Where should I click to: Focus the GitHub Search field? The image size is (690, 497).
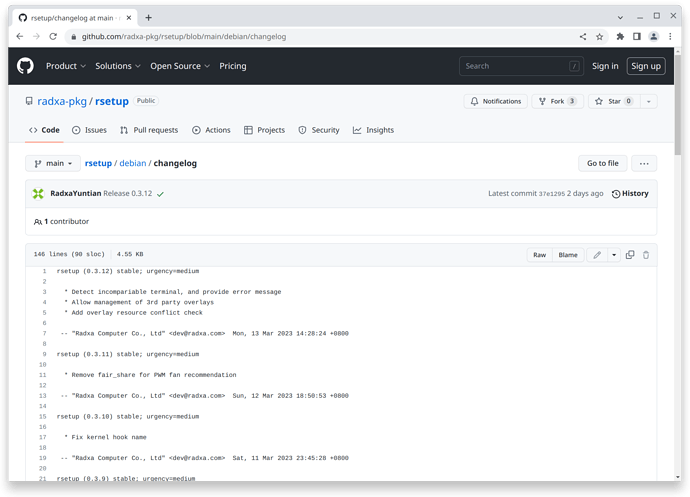click(x=521, y=66)
